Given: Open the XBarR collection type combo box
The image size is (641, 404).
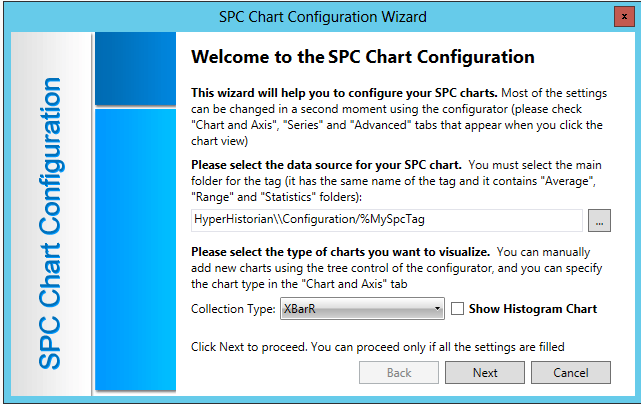Looking at the screenshot, I should 360,309.
